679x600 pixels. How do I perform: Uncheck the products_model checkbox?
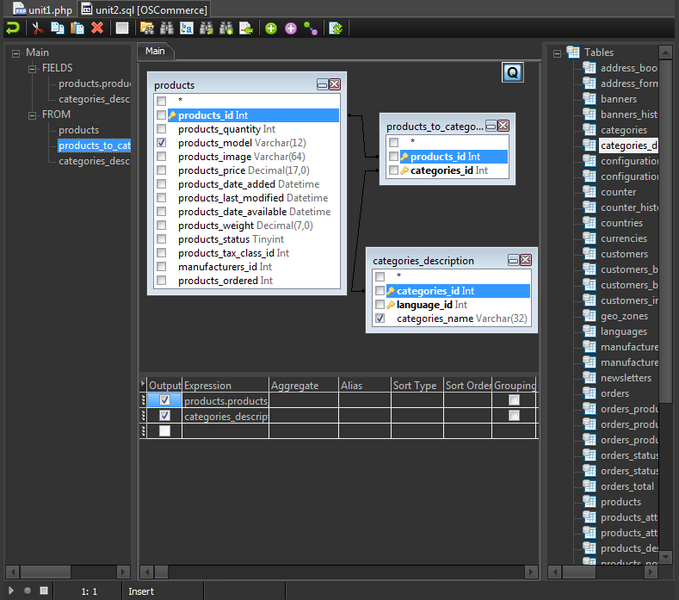161,142
